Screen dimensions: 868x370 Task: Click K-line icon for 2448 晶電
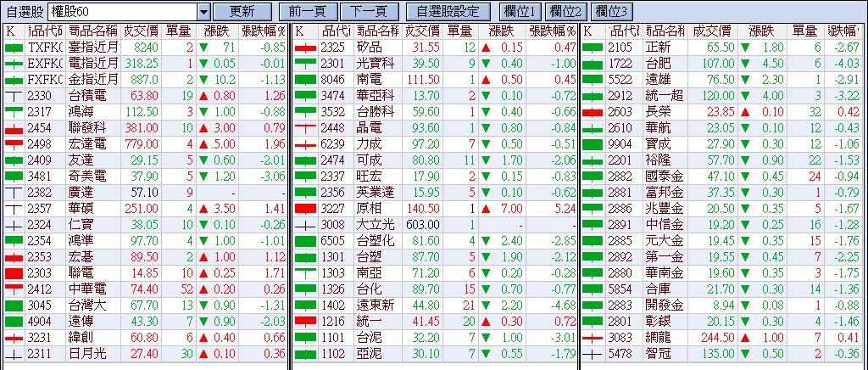(305, 129)
